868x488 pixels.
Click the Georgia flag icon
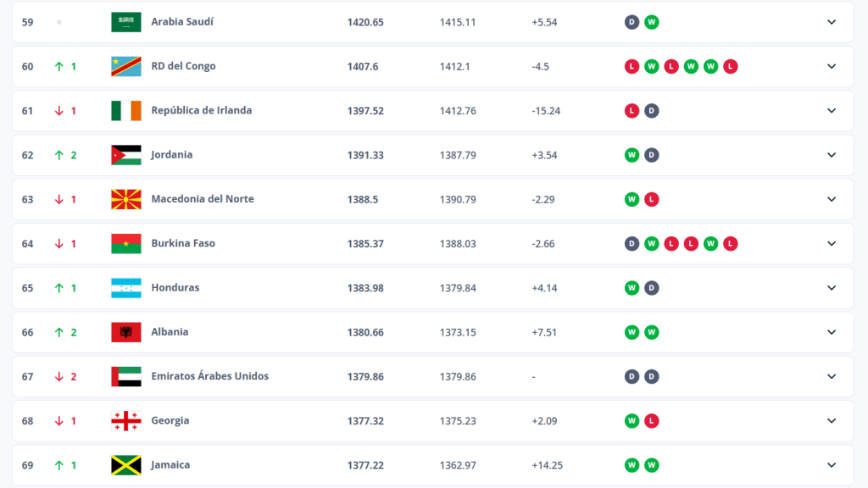coord(126,421)
